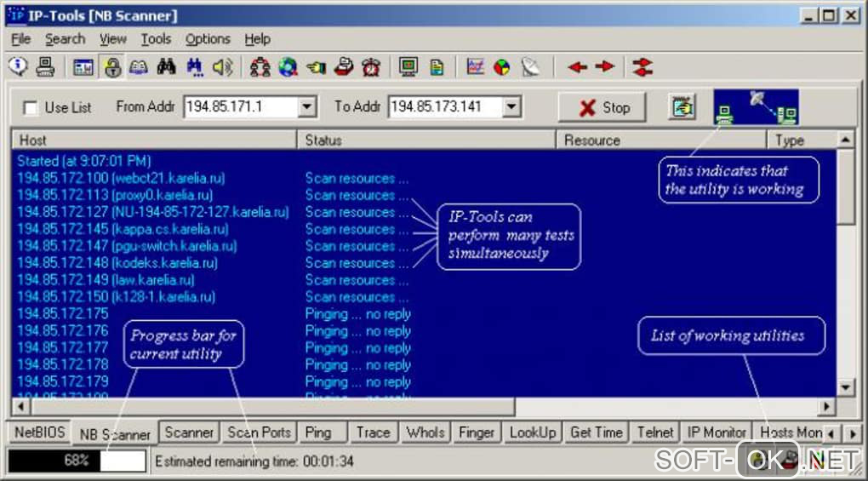Image resolution: width=868 pixels, height=481 pixels.
Task: Click the local info speech-bubble icon
Action: click(18, 67)
